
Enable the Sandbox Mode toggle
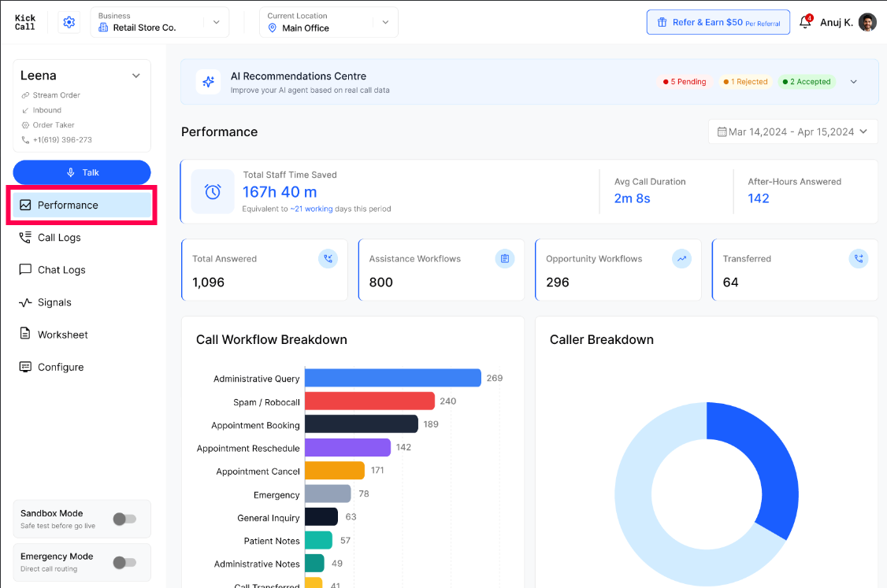124,519
